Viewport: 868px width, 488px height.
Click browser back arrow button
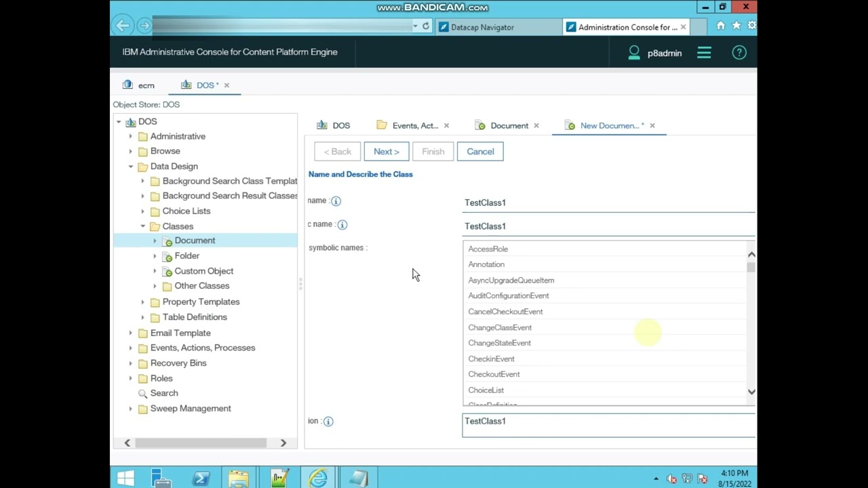tap(123, 26)
